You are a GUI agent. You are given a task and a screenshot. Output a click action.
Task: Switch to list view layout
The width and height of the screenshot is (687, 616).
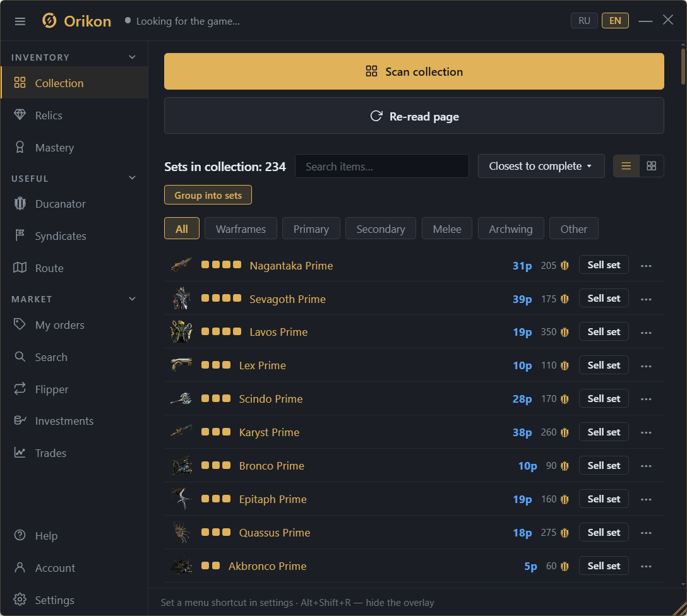tap(626, 166)
